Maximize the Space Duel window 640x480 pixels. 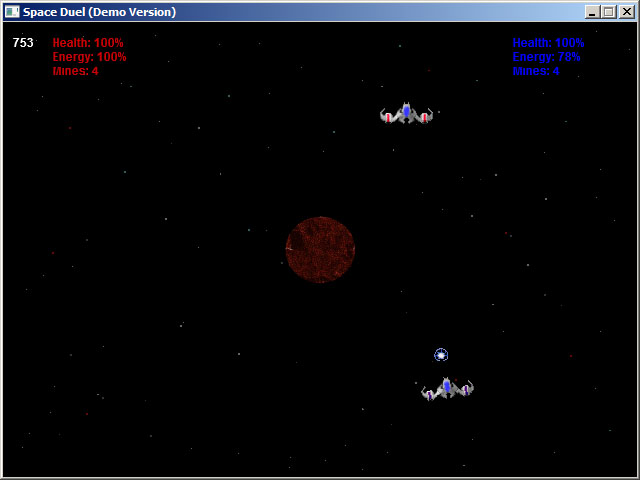pyautogui.click(x=607, y=12)
